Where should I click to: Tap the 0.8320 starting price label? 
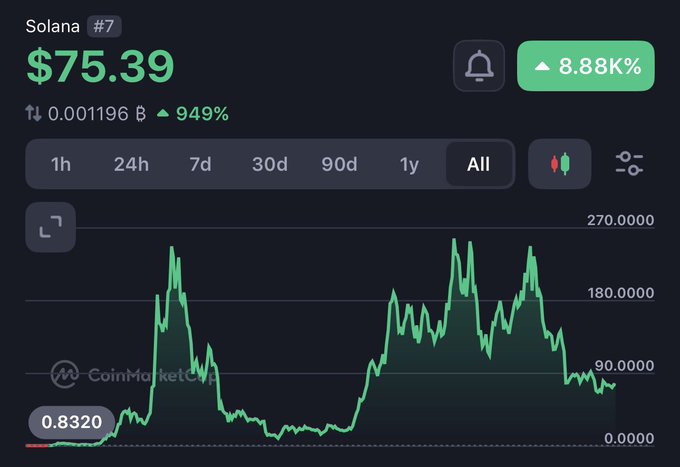(x=72, y=422)
